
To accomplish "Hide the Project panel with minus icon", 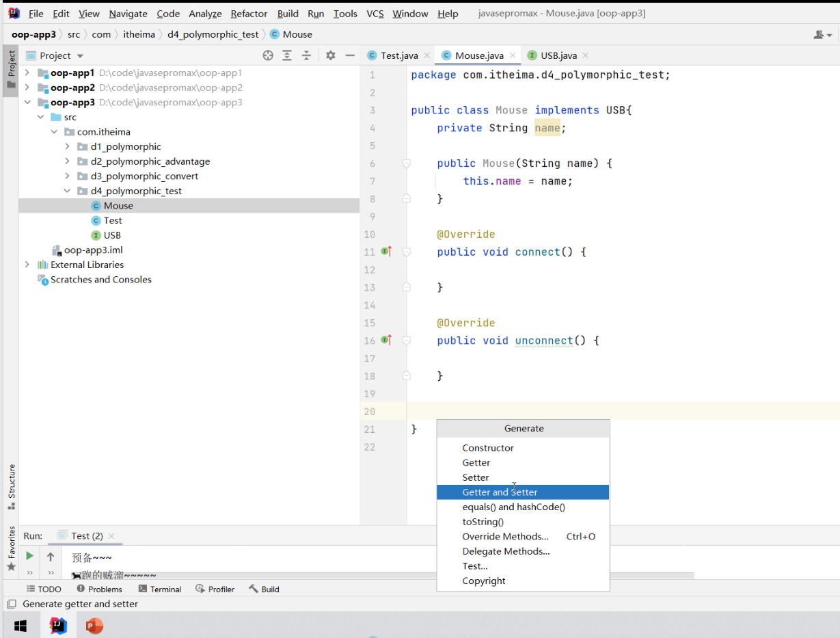I will tap(350, 55).
